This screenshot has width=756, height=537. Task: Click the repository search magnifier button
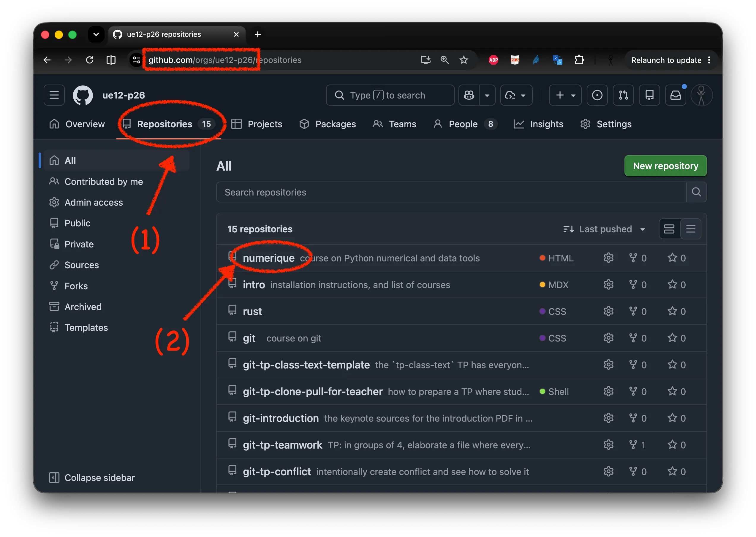click(696, 192)
